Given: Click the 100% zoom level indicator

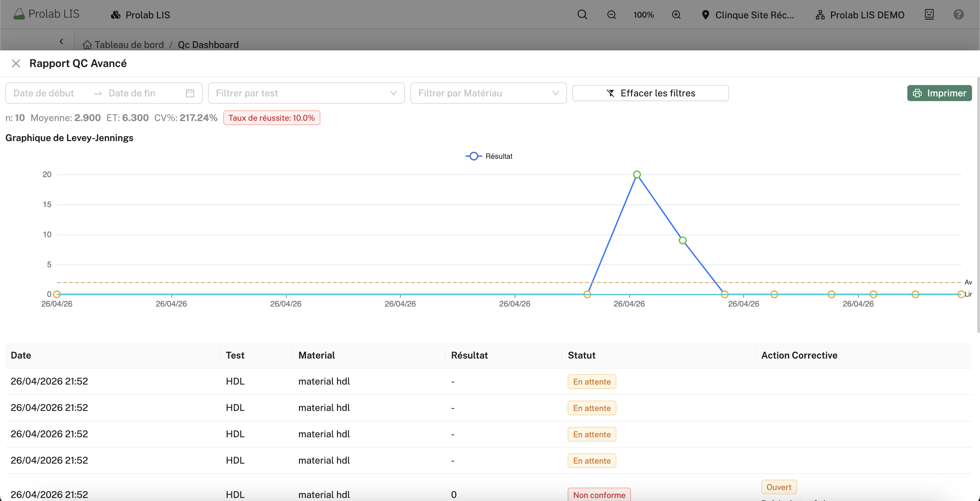Looking at the screenshot, I should 643,15.
